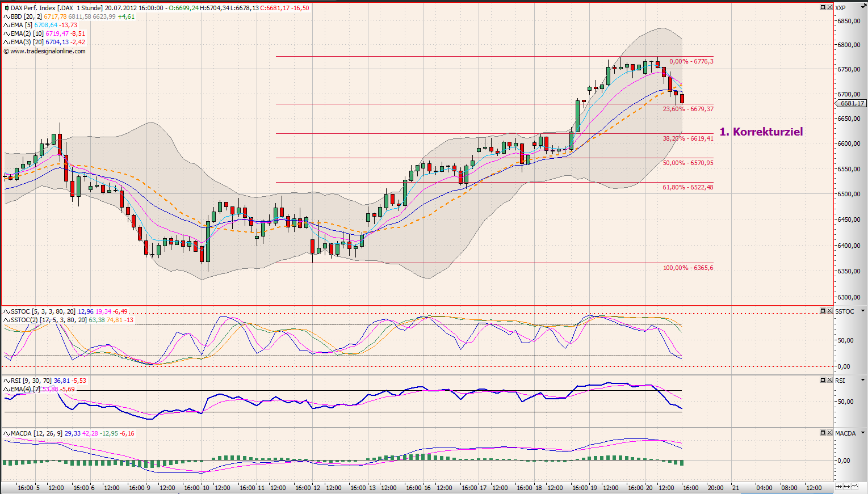Select the Fibonacci label '23,60% - 6679,37'
868x494 pixels.
tap(688, 109)
